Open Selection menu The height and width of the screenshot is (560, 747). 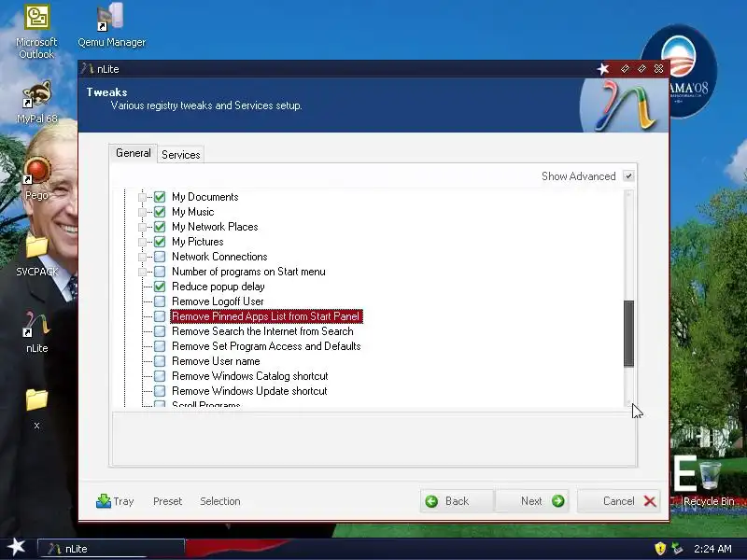pyautogui.click(x=220, y=501)
